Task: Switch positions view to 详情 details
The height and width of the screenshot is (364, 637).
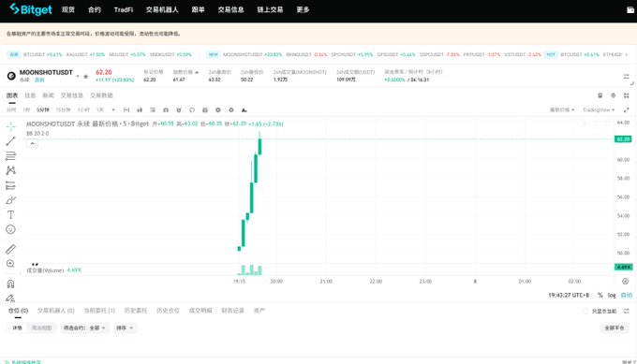Action: 17,328
